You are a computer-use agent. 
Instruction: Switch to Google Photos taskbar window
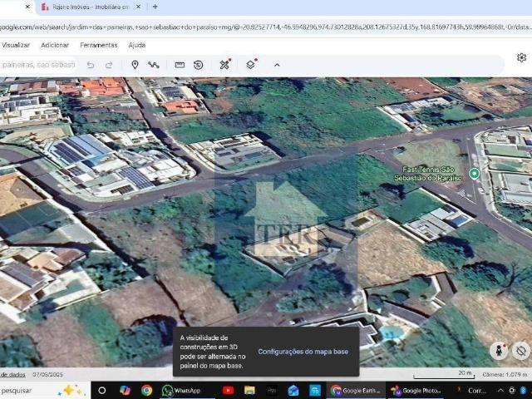point(416,391)
